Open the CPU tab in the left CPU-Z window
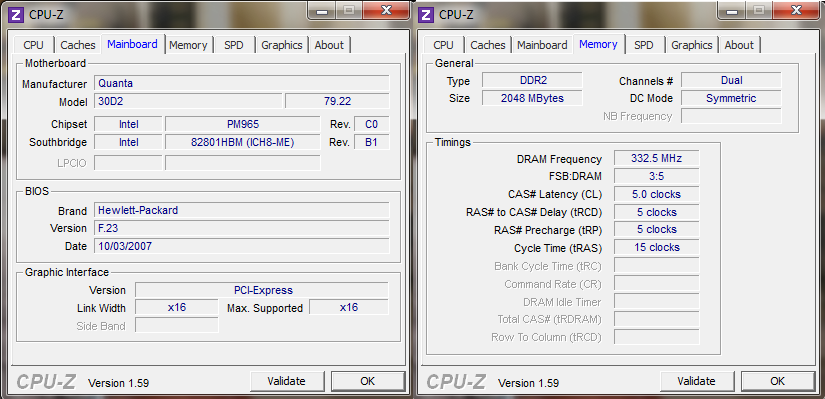Image resolution: width=825 pixels, height=399 pixels. [x=33, y=45]
